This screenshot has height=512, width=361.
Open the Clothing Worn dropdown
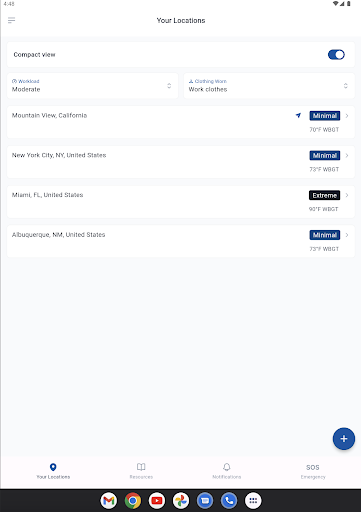point(269,86)
